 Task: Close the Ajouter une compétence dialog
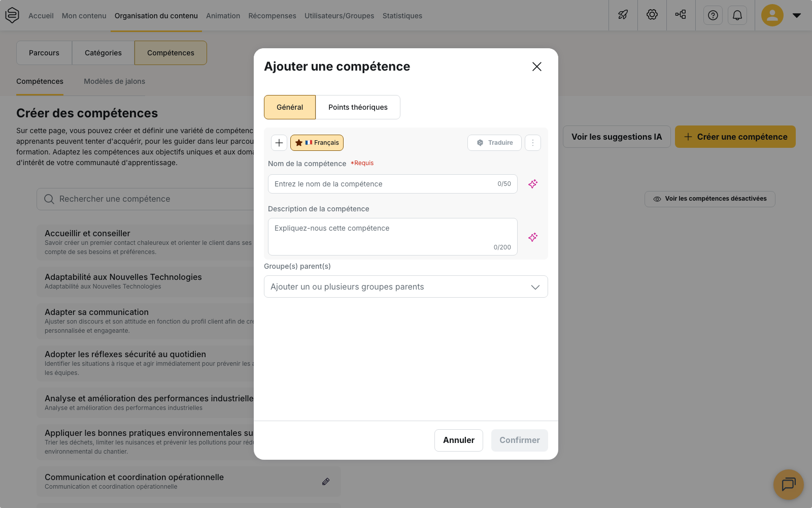(x=537, y=67)
